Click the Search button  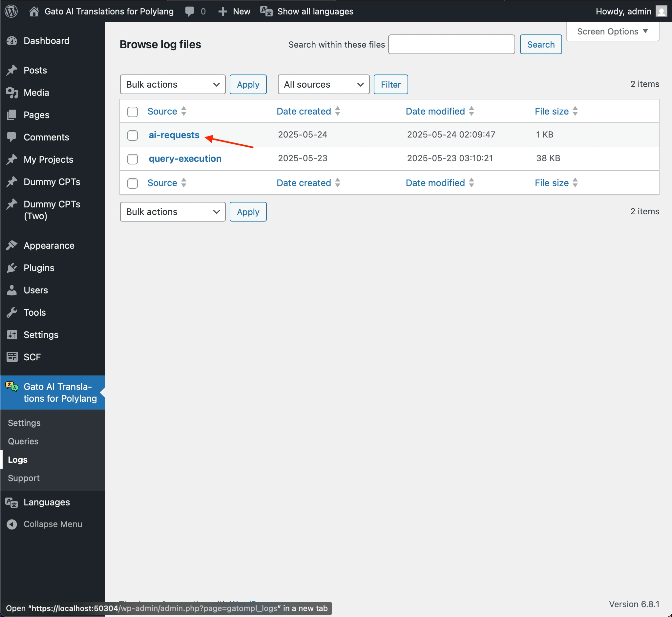coord(541,44)
